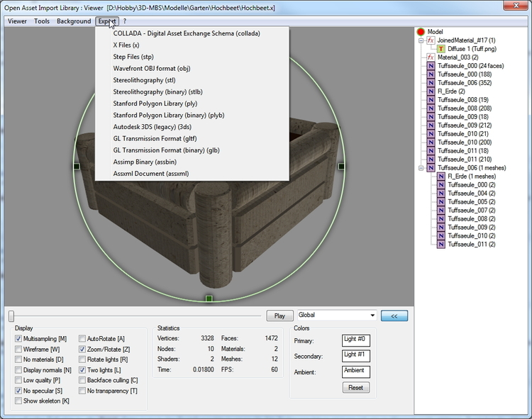
Task: Choose Stereolithography (stl) export
Action: (x=192, y=80)
